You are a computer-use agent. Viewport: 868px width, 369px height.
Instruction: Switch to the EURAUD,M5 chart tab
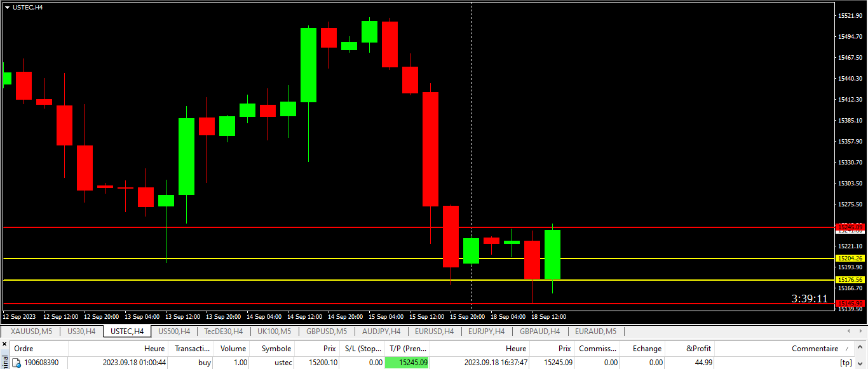click(595, 331)
